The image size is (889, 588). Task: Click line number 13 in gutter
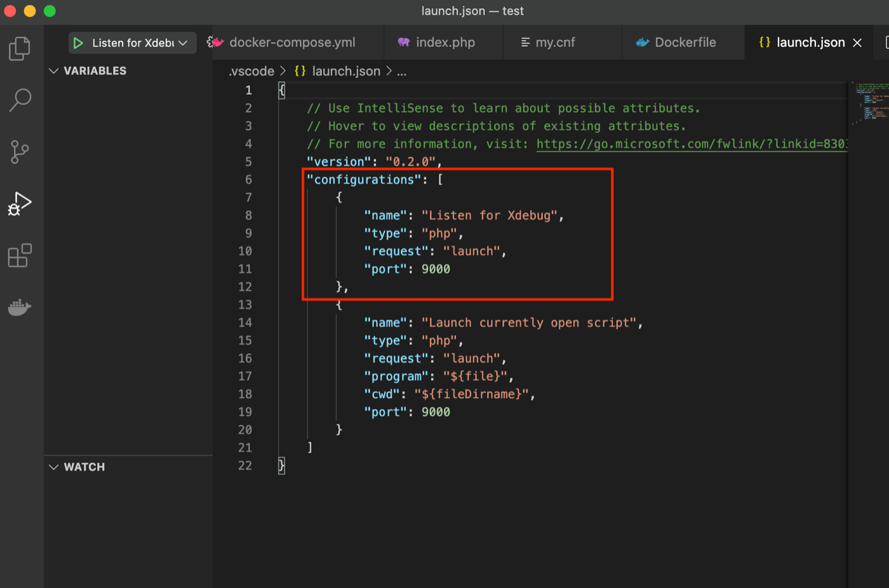pyautogui.click(x=244, y=305)
